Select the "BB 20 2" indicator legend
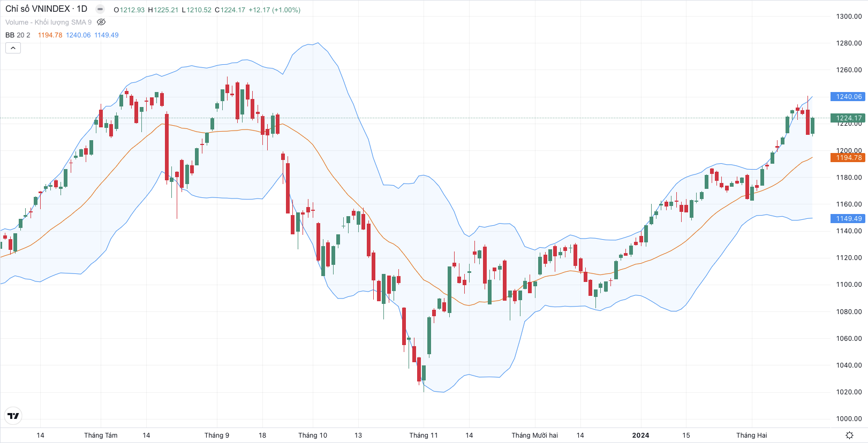This screenshot has height=443, width=868. (18, 35)
